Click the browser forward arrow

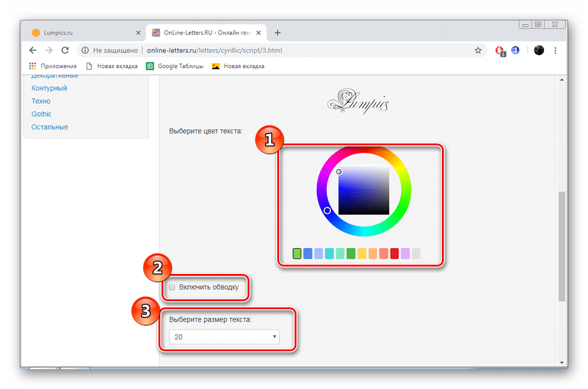[x=49, y=50]
